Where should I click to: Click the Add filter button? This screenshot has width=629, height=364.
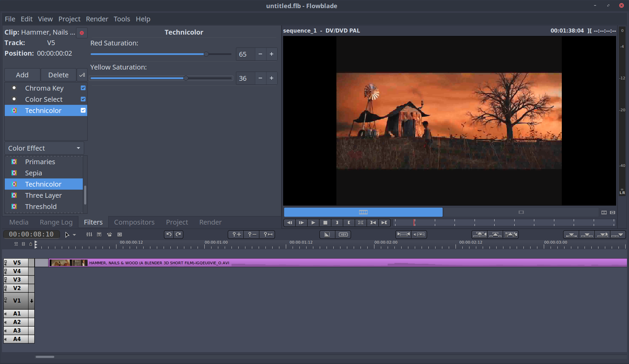pyautogui.click(x=22, y=75)
